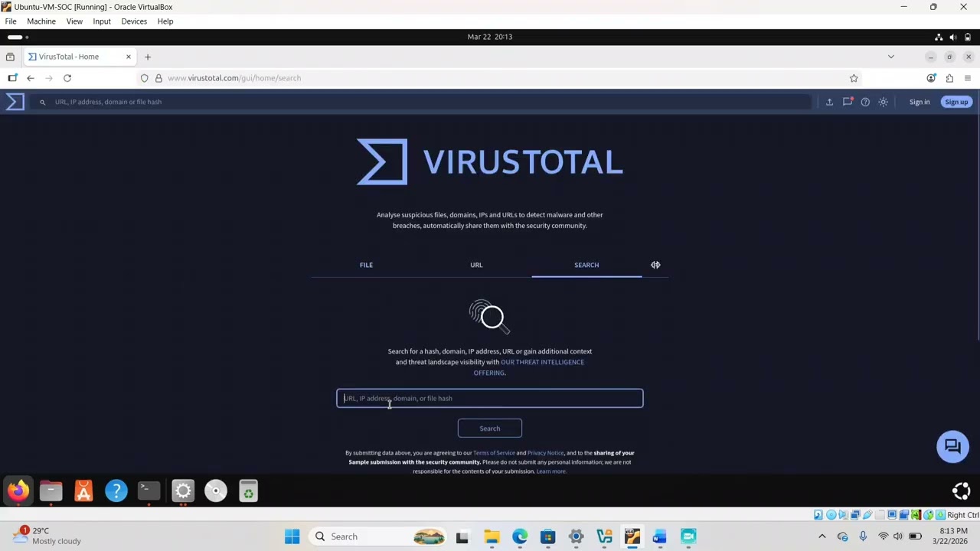This screenshot has width=980, height=551.
Task: Open the VirtualBox Help menu
Action: pyautogui.click(x=165, y=21)
